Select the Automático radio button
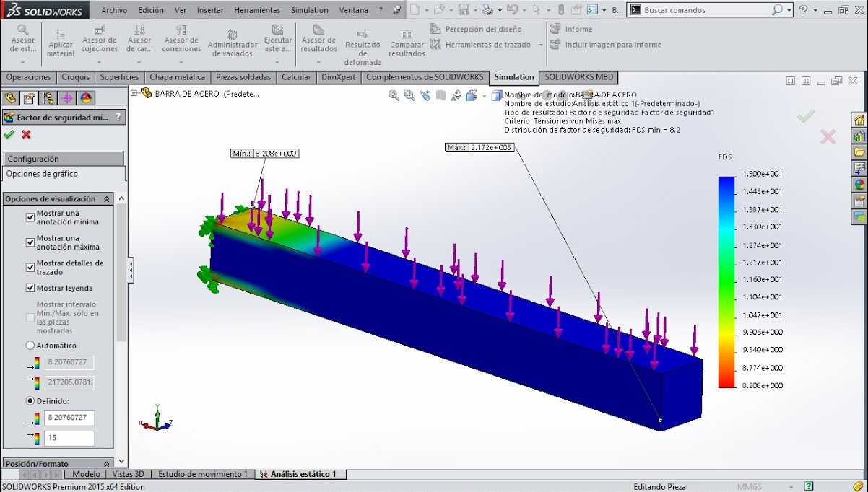This screenshot has height=492, width=868. tap(30, 346)
